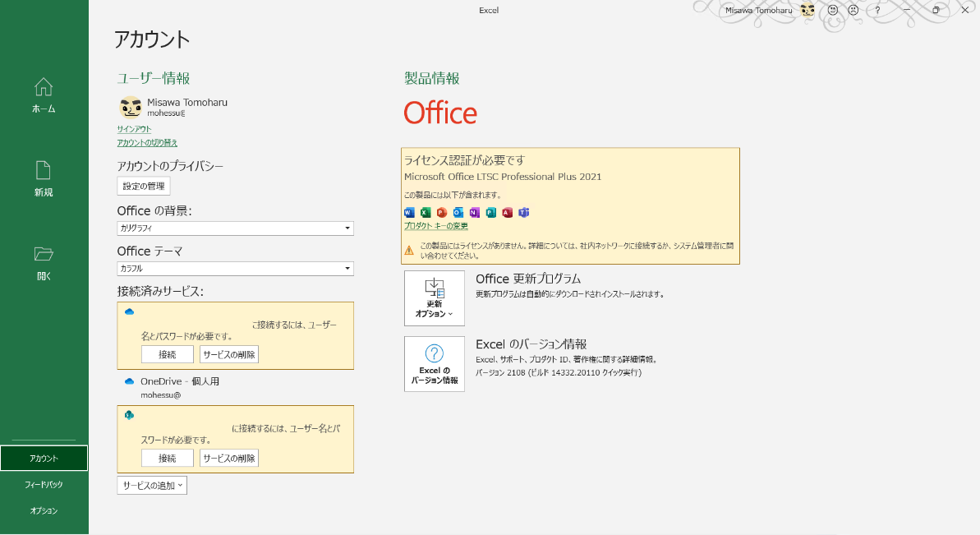Click the Teams app icon in the product box
980x535 pixels.
click(x=524, y=213)
